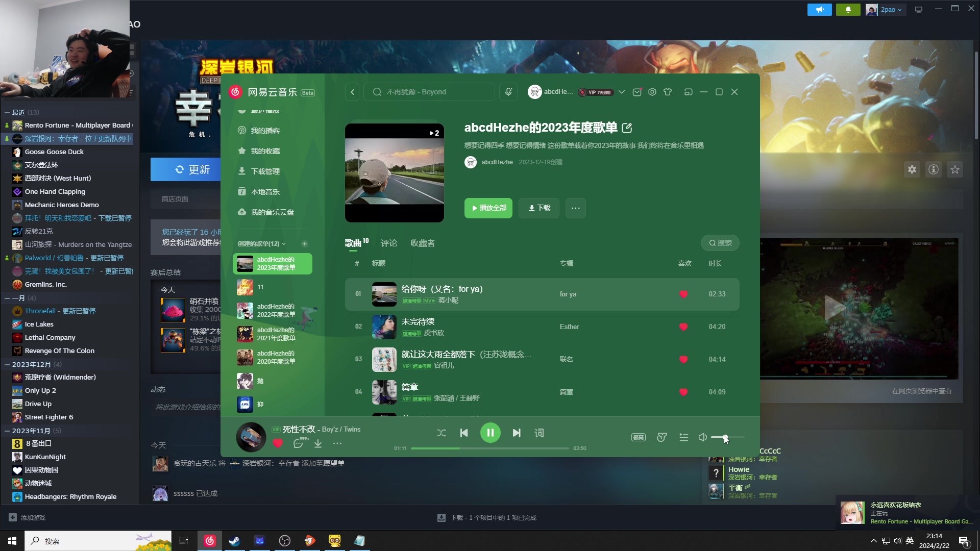
Task: Click the playlist 搜索 button
Action: 720,243
